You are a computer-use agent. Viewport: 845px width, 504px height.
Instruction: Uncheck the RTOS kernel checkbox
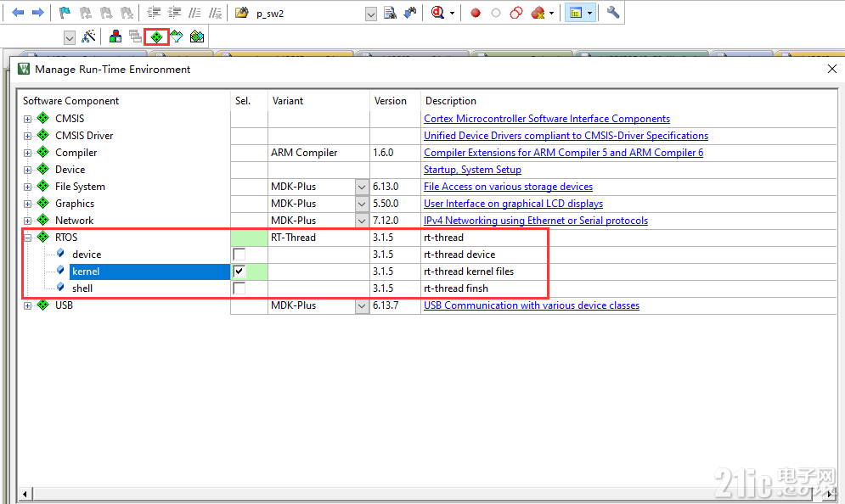tap(239, 272)
